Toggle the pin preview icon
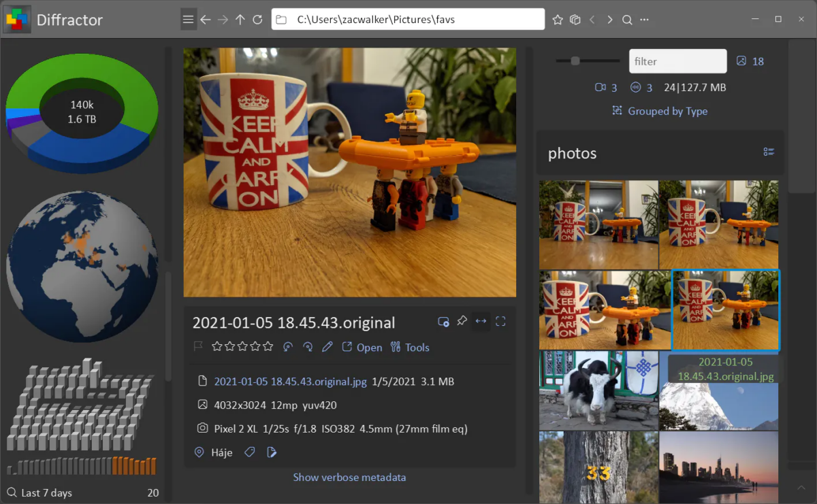The image size is (817, 504). [462, 321]
